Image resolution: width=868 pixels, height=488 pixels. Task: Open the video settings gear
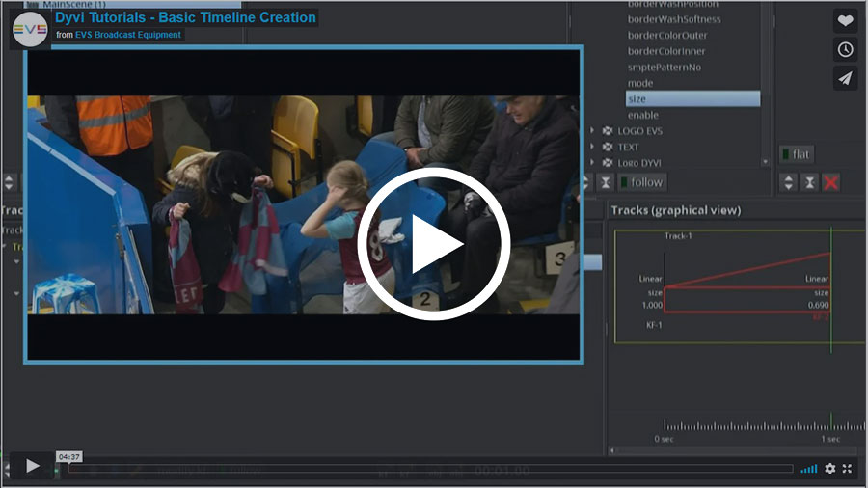click(829, 469)
